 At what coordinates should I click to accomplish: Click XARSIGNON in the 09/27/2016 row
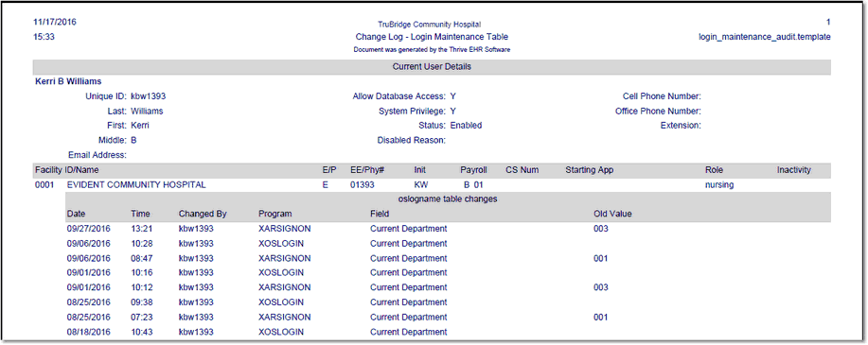coord(285,229)
